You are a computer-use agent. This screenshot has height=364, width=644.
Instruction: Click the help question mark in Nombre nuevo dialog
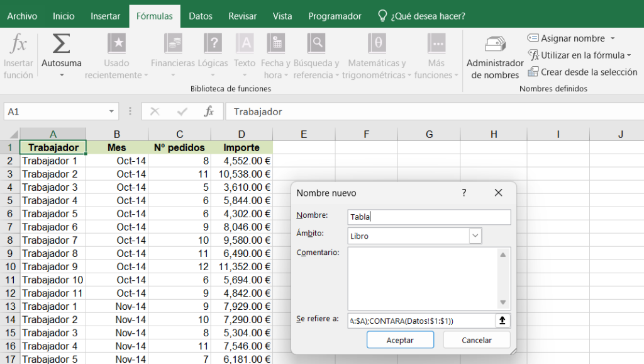[x=464, y=193]
